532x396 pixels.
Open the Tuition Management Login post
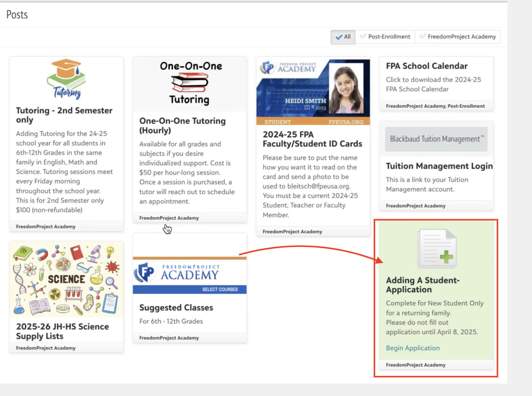click(439, 166)
